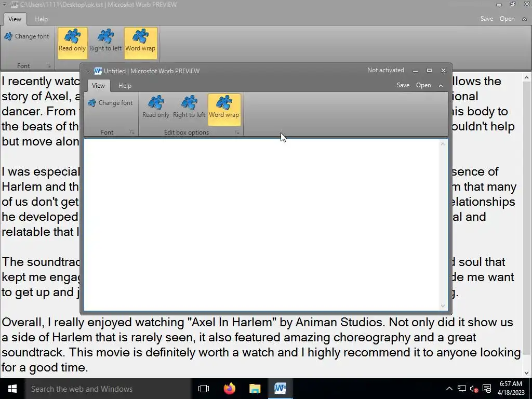The width and height of the screenshot is (532, 399).
Task: Open File Explorer from taskbar
Action: (255, 389)
